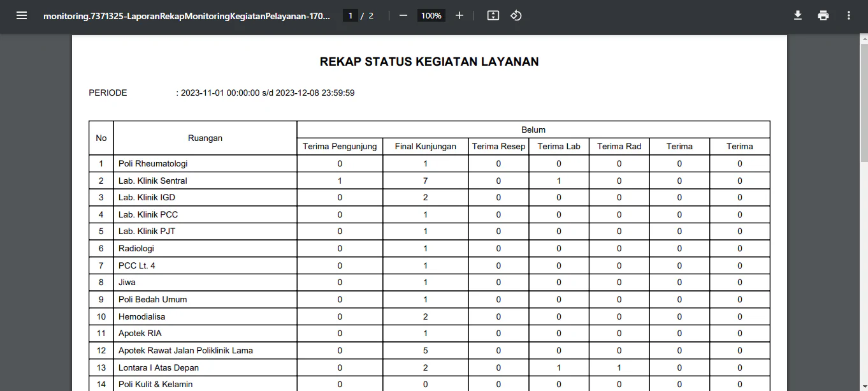Select the Poli Kulit & Kelamin row
The height and width of the screenshot is (391, 868).
point(156,385)
